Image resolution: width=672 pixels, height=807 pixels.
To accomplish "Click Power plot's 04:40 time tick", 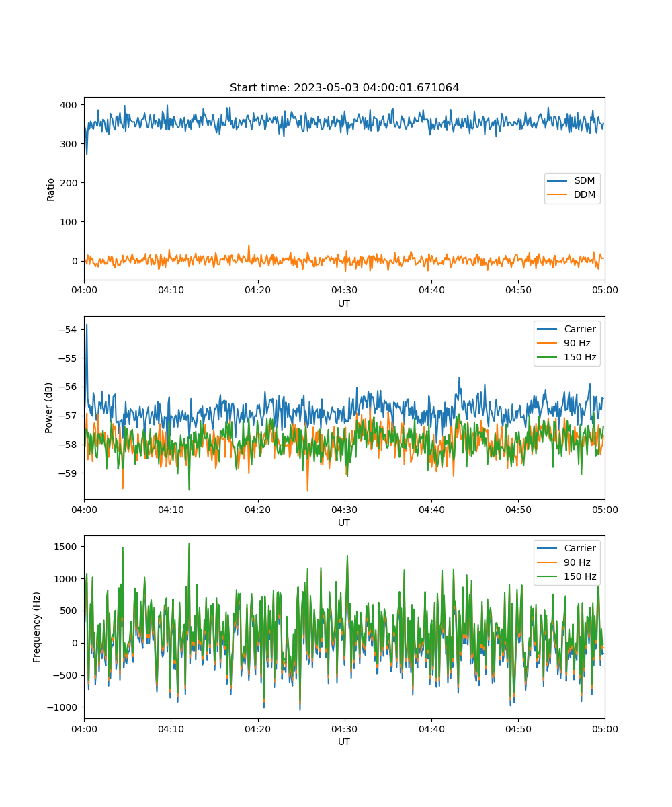I will click(431, 509).
